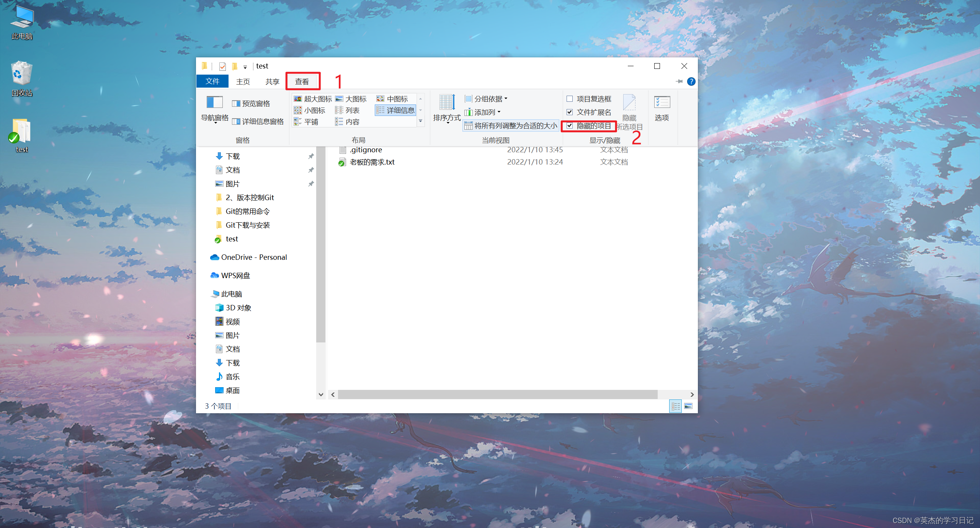Open the 文件 file tab

tap(212, 81)
